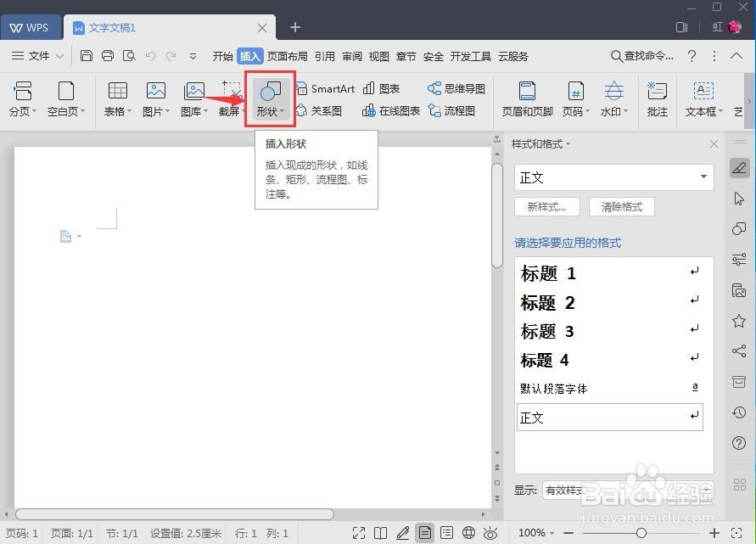Click the 清除格式 button
The height and width of the screenshot is (544, 756).
(x=622, y=207)
